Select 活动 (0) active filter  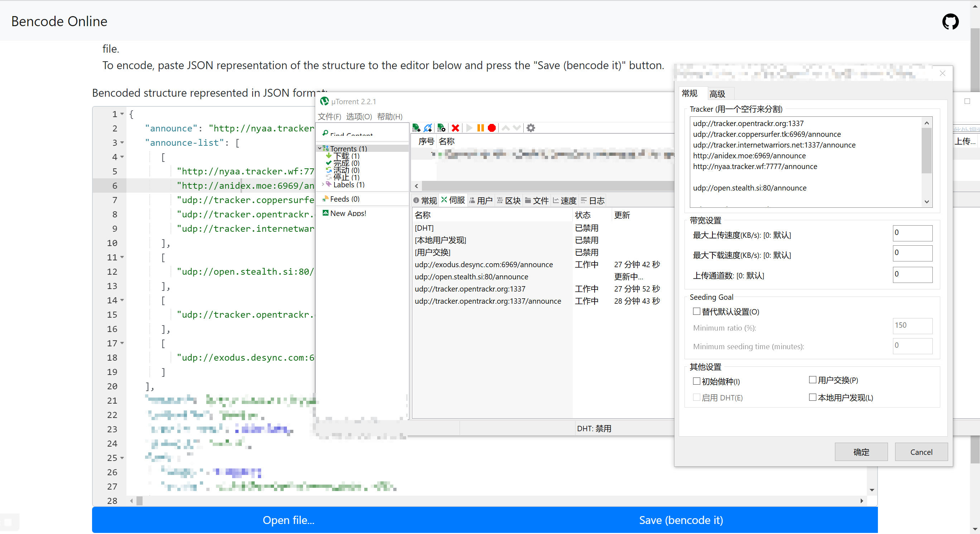click(x=346, y=170)
